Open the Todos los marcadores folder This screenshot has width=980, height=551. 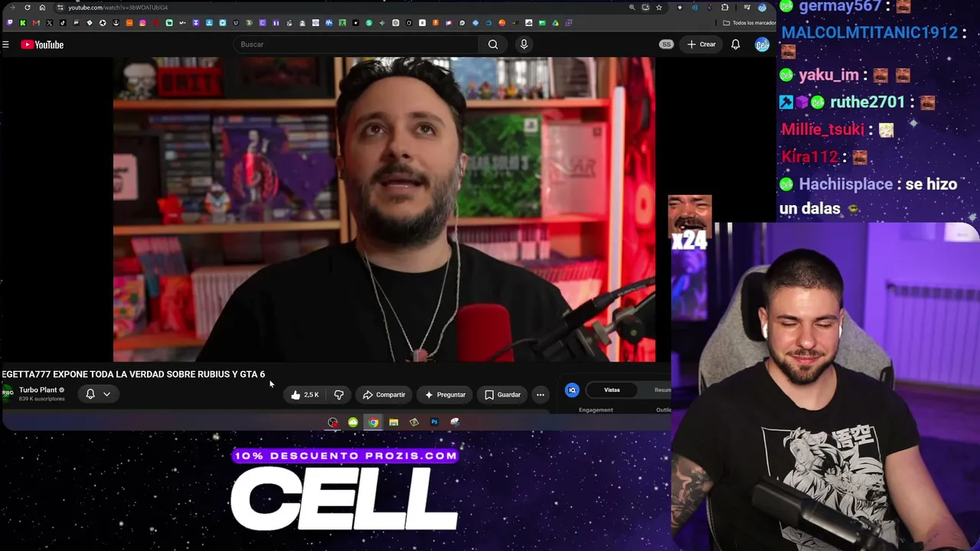click(x=750, y=23)
